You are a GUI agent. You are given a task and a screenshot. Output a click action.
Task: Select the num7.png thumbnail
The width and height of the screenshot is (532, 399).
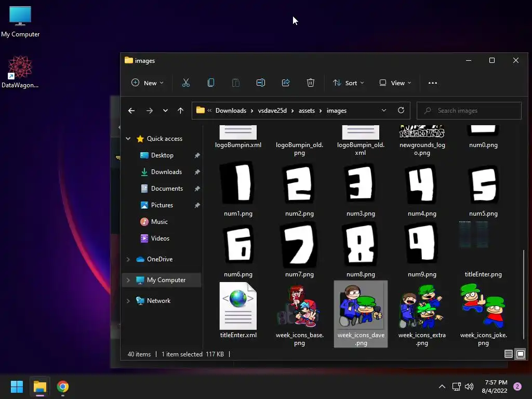click(299, 244)
